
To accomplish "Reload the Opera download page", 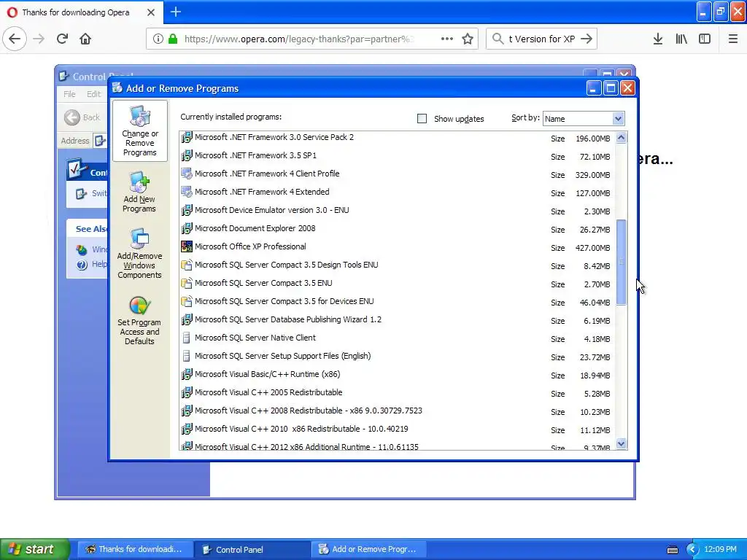I will click(62, 39).
